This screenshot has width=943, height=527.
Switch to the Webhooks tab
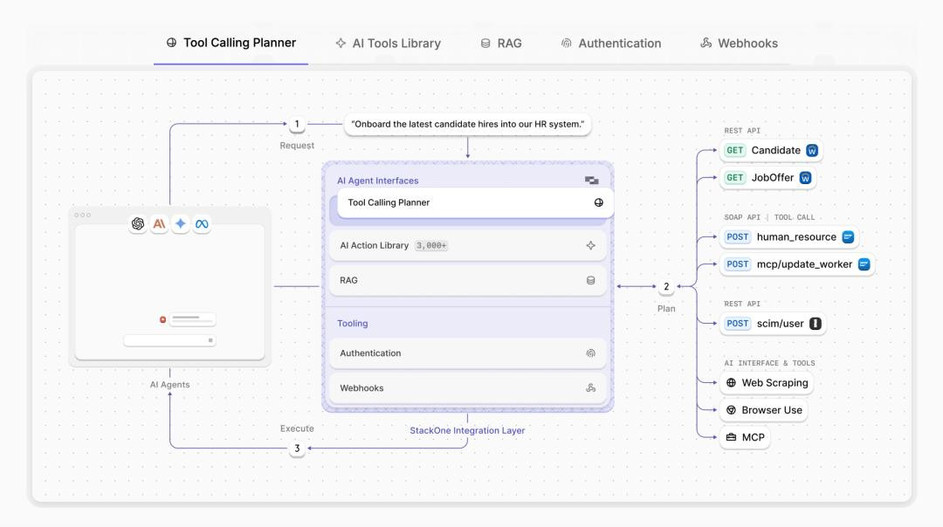pyautogui.click(x=739, y=43)
